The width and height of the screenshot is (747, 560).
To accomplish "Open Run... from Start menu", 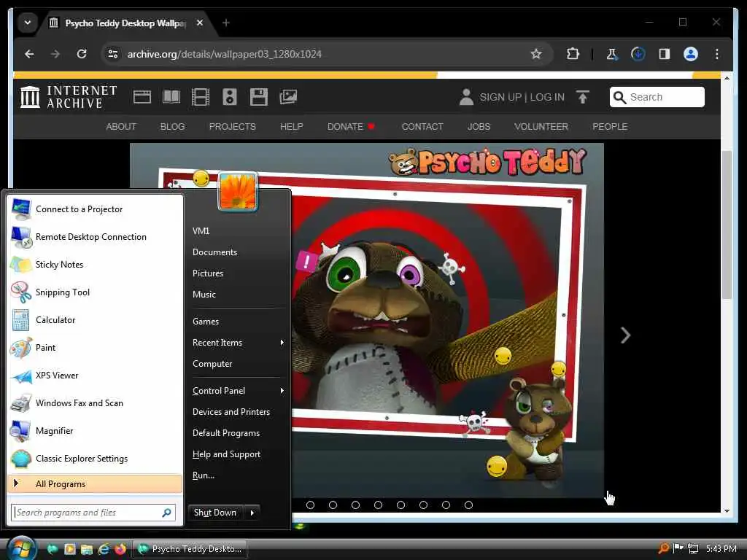I will point(204,475).
